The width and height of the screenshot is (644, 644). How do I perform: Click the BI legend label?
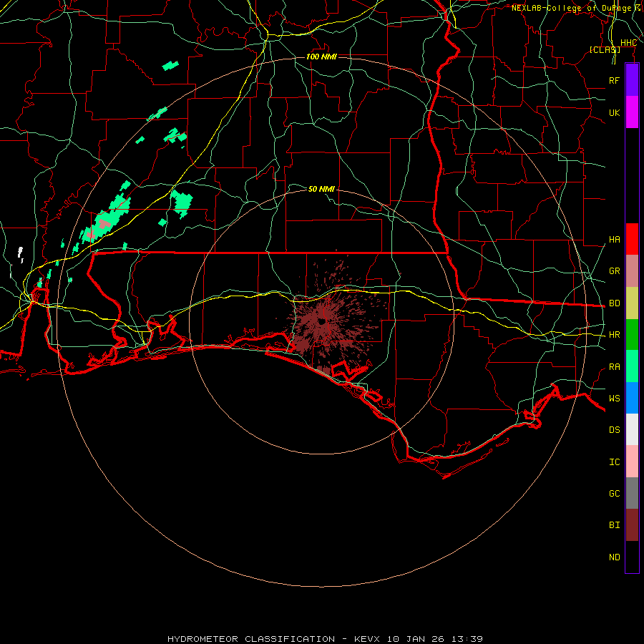[614, 525]
